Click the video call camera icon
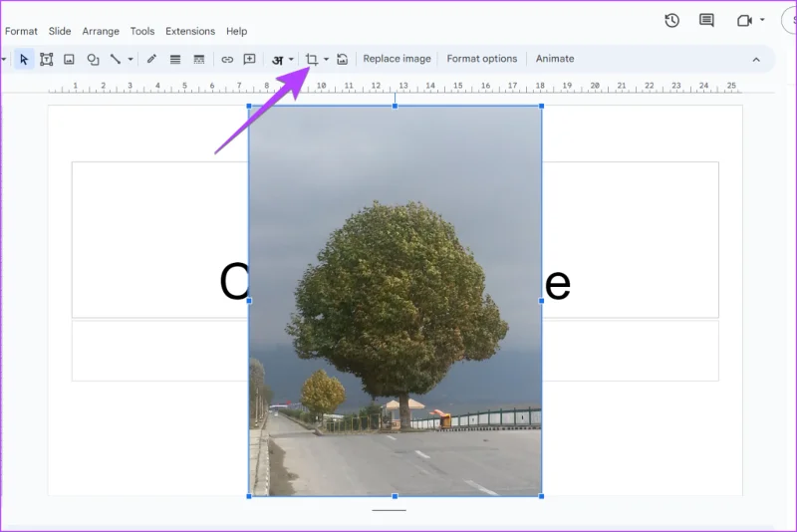The width and height of the screenshot is (797, 532). click(744, 20)
